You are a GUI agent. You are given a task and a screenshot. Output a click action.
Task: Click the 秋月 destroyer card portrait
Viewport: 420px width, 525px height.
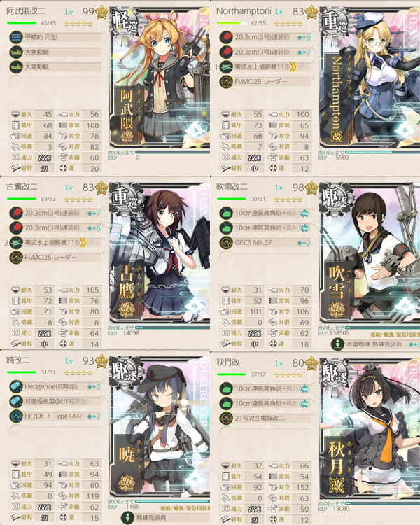point(370,430)
